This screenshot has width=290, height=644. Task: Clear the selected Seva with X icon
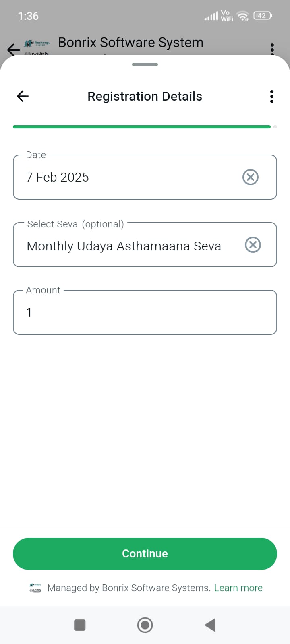click(x=253, y=245)
